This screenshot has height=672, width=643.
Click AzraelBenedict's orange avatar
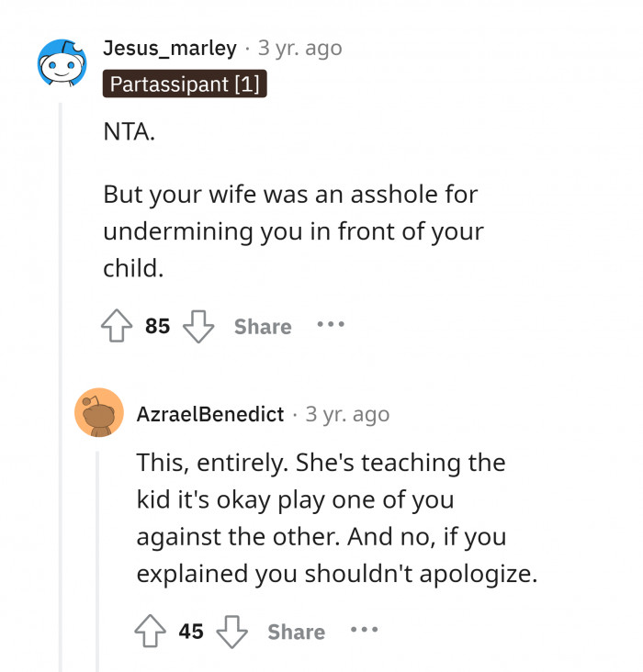(x=99, y=413)
